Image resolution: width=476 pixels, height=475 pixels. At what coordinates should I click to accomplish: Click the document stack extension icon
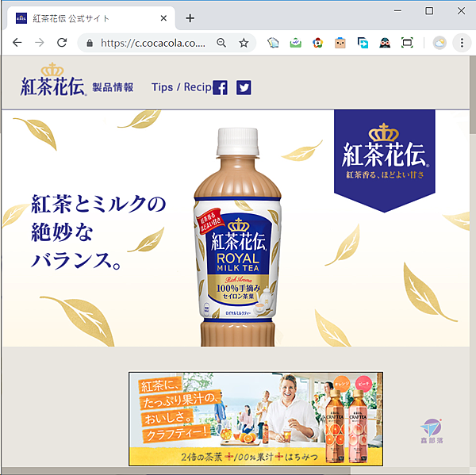[273, 43]
